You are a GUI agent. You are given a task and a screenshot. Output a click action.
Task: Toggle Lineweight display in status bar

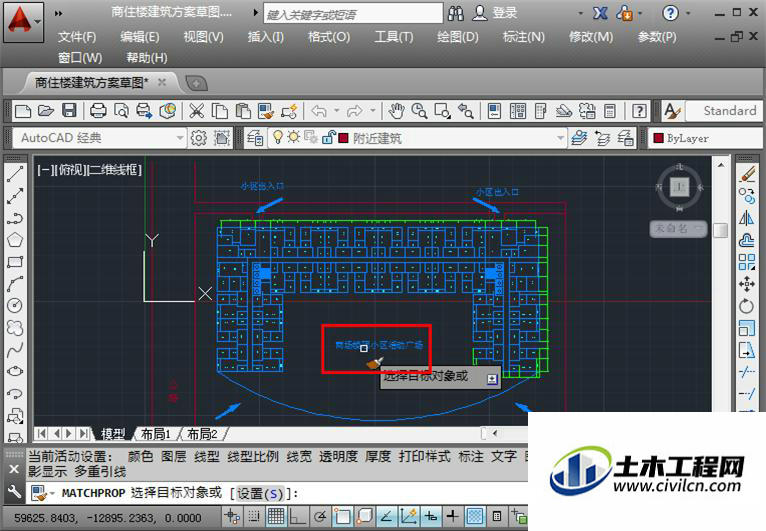click(x=453, y=517)
